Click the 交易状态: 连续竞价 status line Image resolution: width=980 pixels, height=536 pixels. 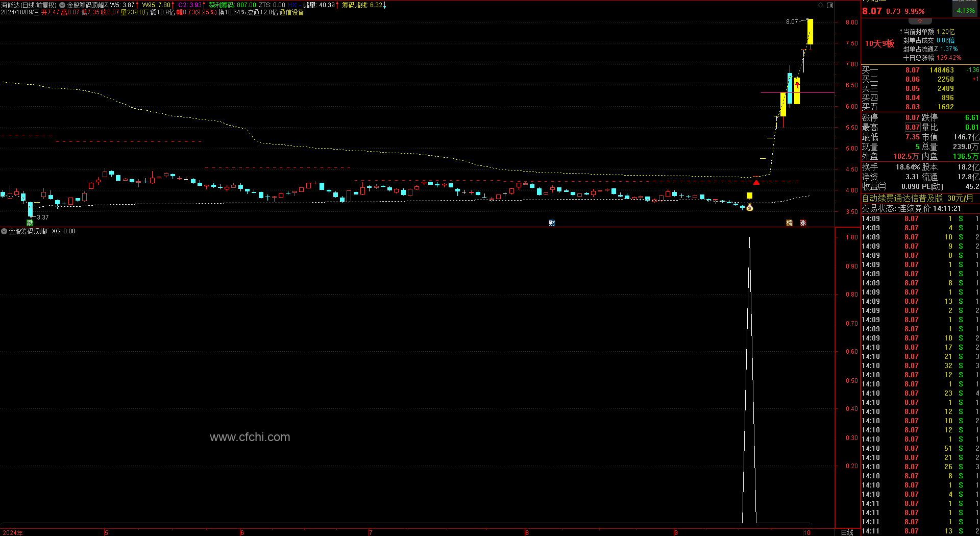pyautogui.click(x=912, y=208)
